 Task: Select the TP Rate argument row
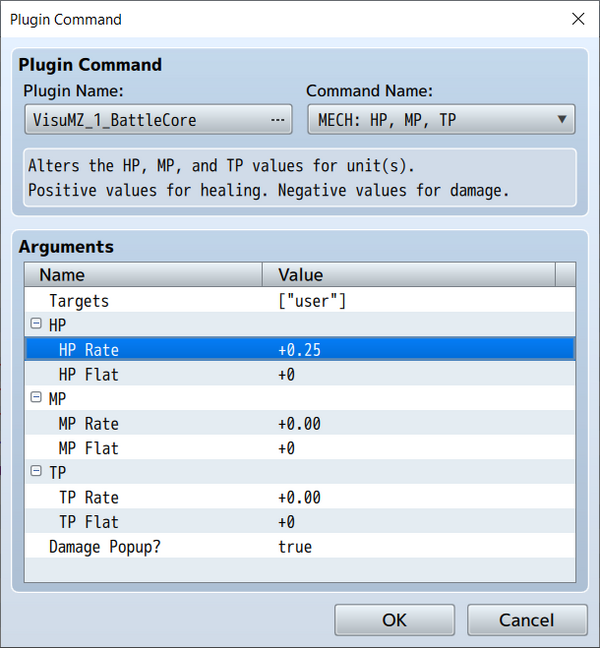(300, 497)
